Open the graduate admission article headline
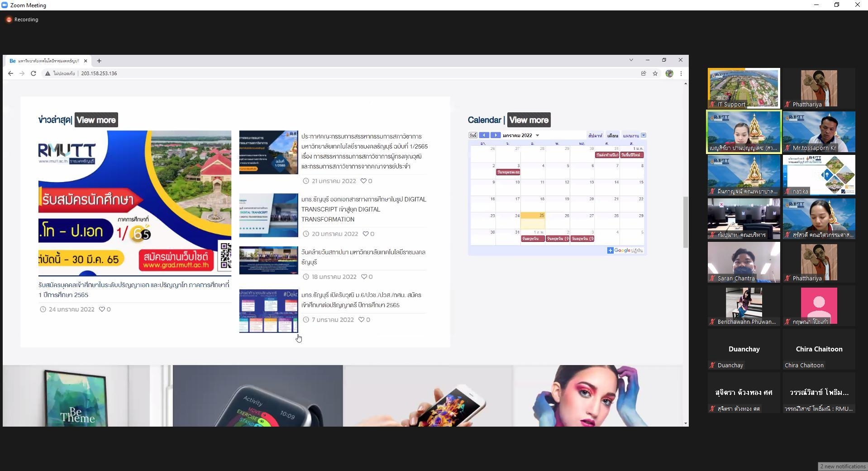Image resolution: width=868 pixels, height=471 pixels. click(134, 290)
